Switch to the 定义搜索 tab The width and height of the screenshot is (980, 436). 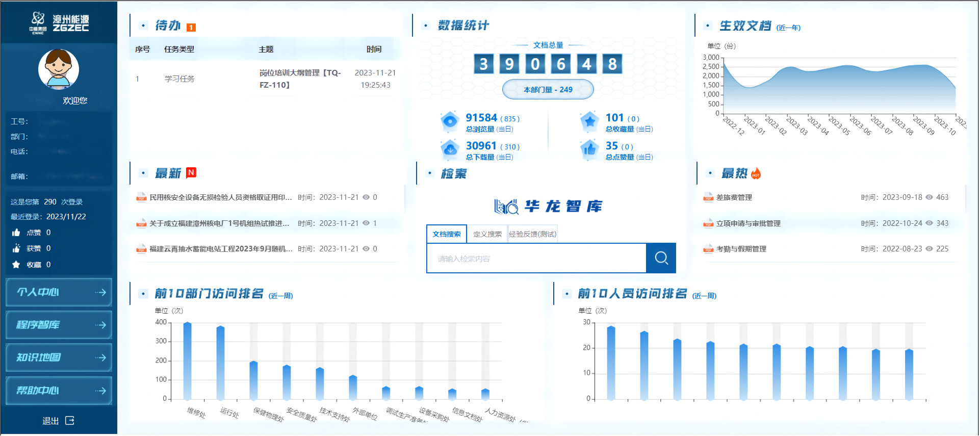(487, 234)
